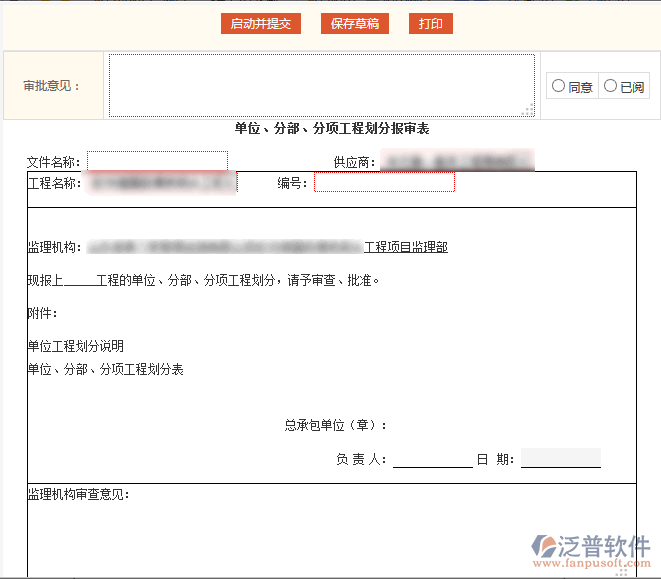Click the 负责人 signature line
Screen dimensions: 661x579
pos(432,459)
